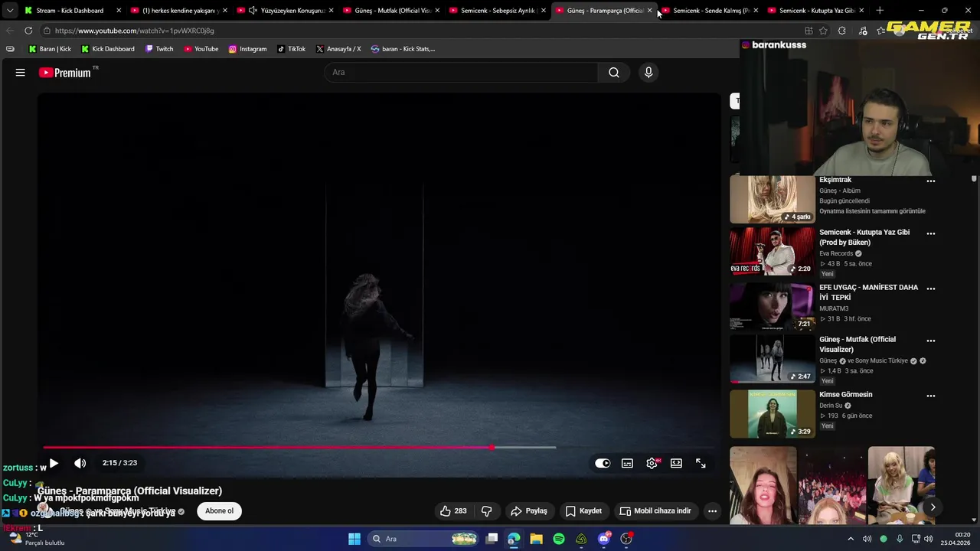View full playlist Oynatma listesinin tamamını görüntüle
The height and width of the screenshot is (551, 980).
point(872,211)
